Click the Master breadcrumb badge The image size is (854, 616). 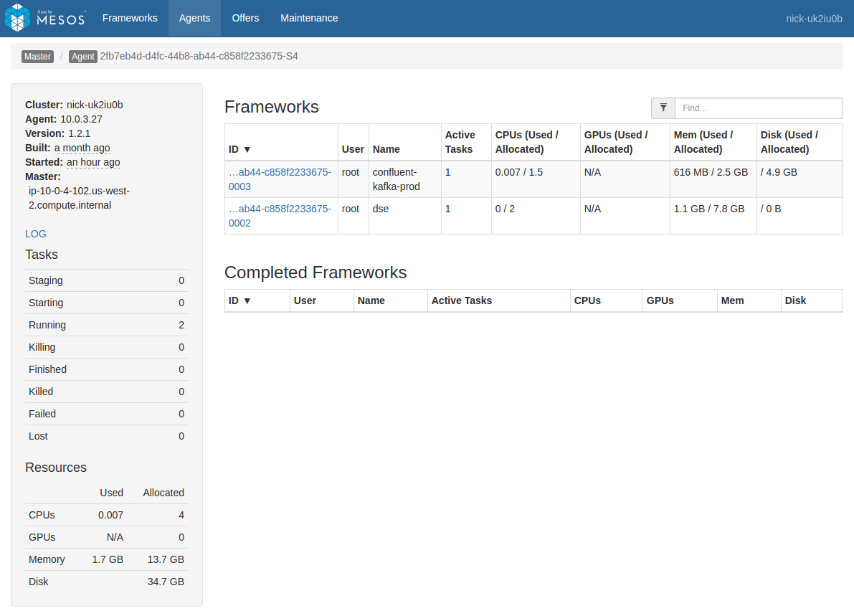[37, 57]
